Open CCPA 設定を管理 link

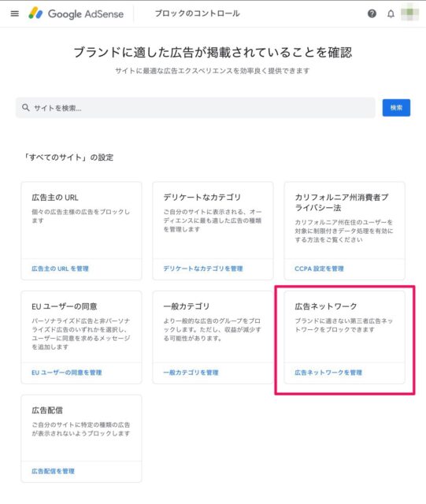pos(319,269)
